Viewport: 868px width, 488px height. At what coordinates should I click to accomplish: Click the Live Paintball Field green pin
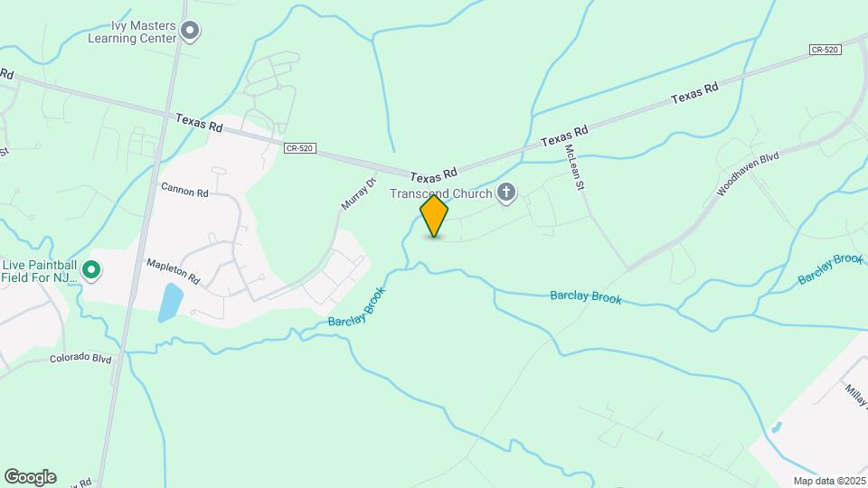point(91,270)
